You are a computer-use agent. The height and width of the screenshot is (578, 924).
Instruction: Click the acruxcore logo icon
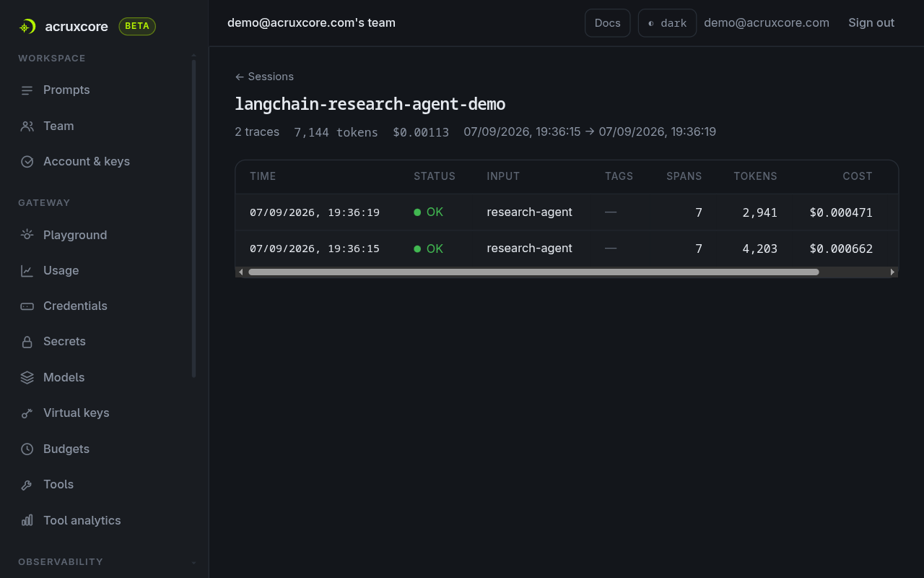(x=27, y=27)
